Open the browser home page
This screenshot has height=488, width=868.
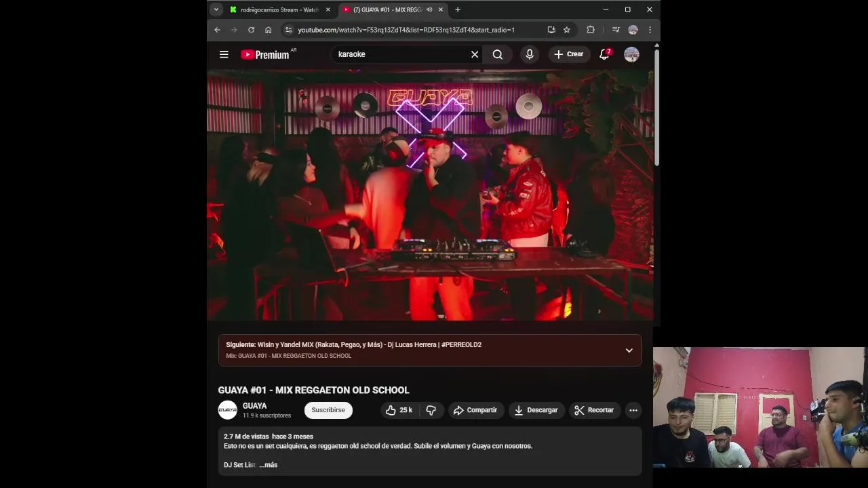click(x=269, y=30)
